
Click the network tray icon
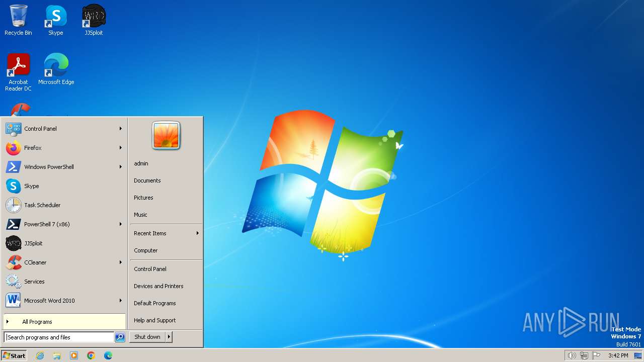point(584,355)
